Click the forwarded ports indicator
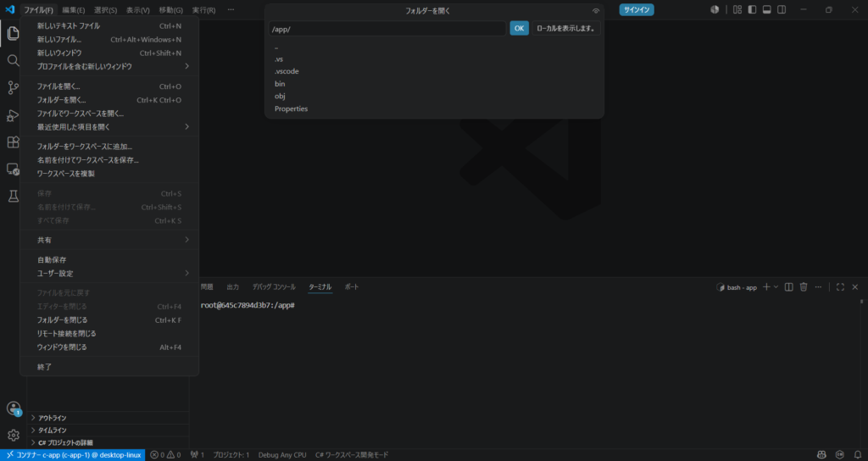 pos(198,455)
